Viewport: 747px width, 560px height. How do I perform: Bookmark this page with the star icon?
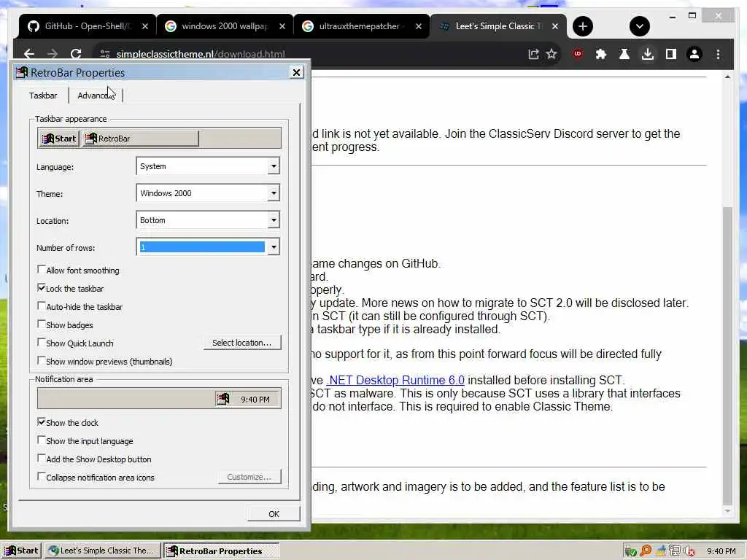pyautogui.click(x=551, y=54)
